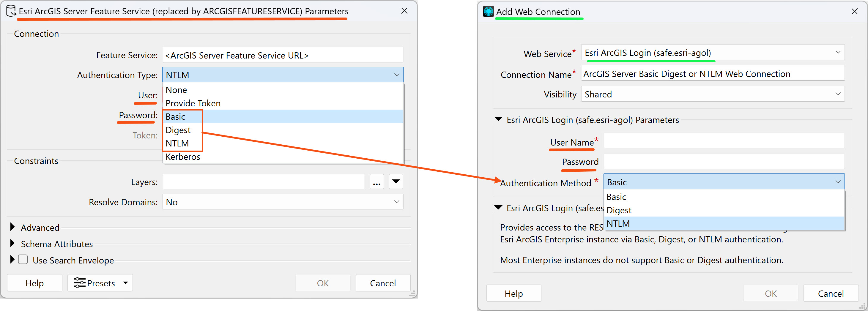Enable the Use Search Envelope checkbox
This screenshot has width=868, height=311.
[x=23, y=260]
